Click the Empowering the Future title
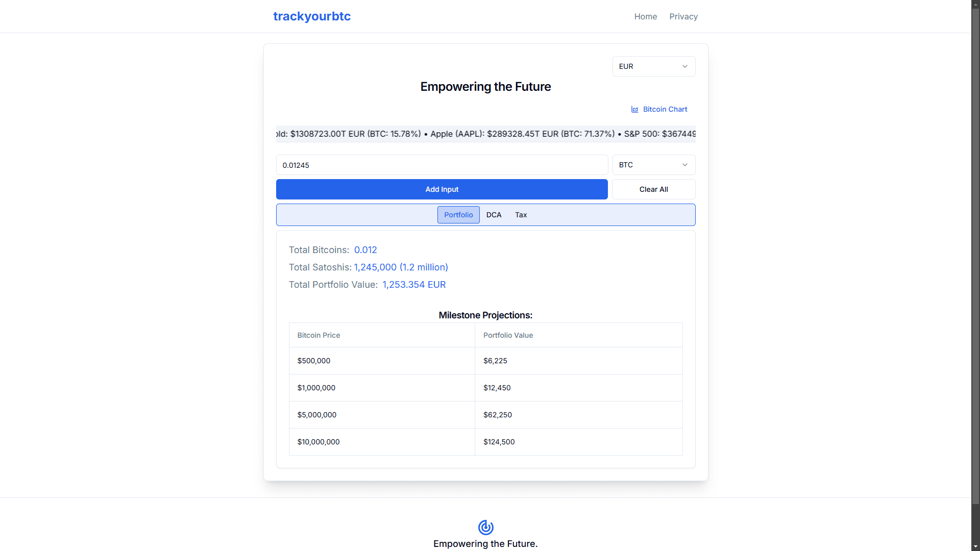980x551 pixels. pos(485,87)
